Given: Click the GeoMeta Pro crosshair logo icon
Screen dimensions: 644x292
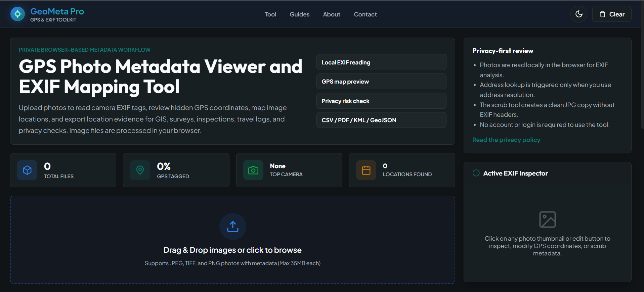Looking at the screenshot, I should click(x=17, y=14).
